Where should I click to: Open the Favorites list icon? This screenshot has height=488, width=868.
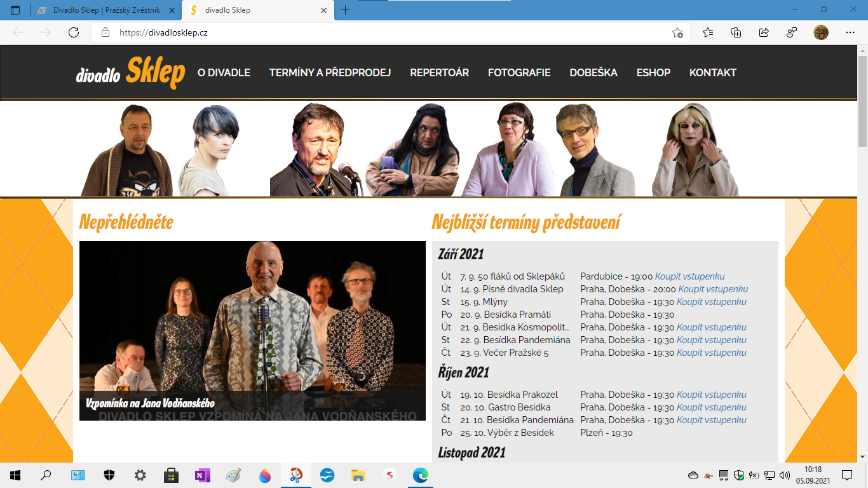708,32
